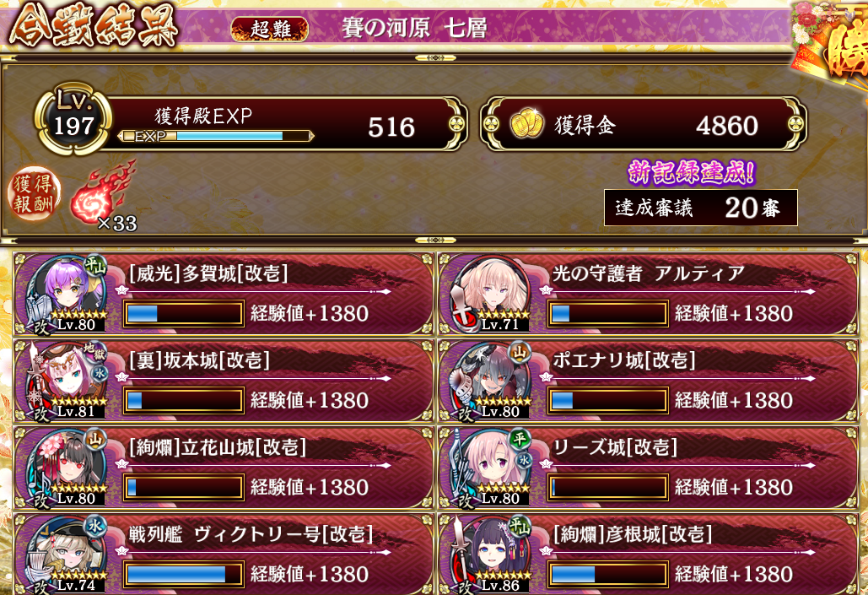The height and width of the screenshot is (595, 868).
Task: Click the [絢爛]立花山城 character portrait
Action: tap(67, 468)
